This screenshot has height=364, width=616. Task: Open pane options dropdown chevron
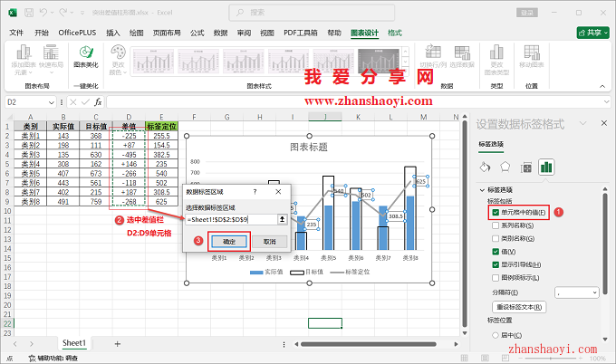point(583,123)
